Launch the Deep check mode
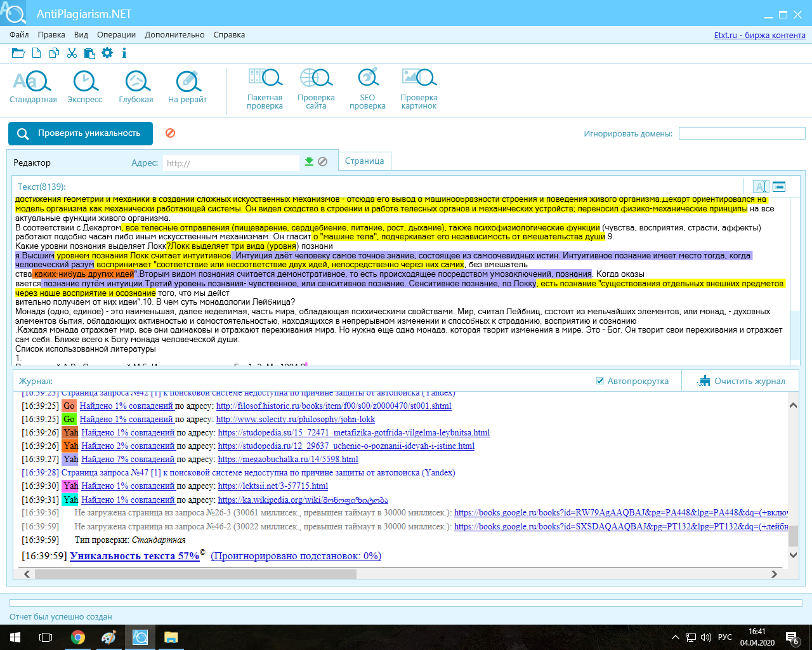The height and width of the screenshot is (650, 812). coord(136,87)
